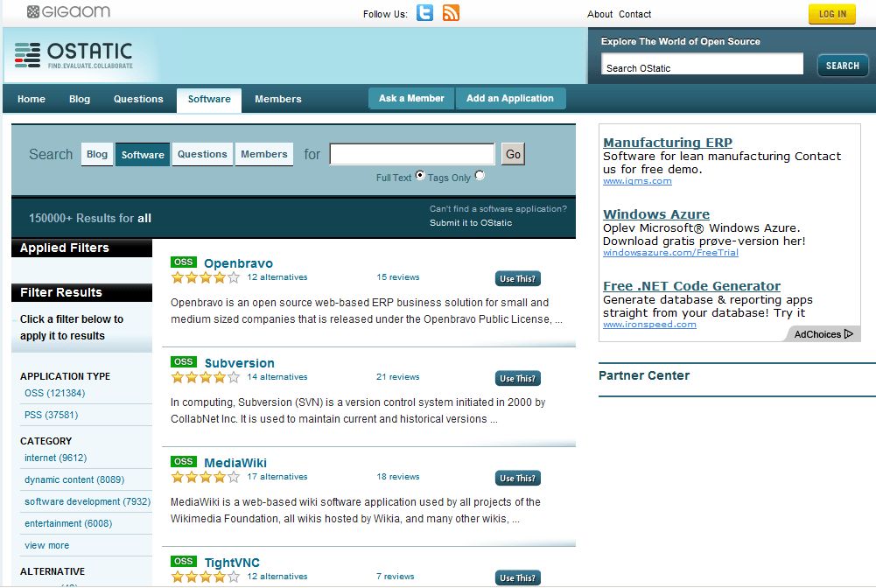Click the star rating under Openbravo
The image size is (876, 588).
point(205,277)
